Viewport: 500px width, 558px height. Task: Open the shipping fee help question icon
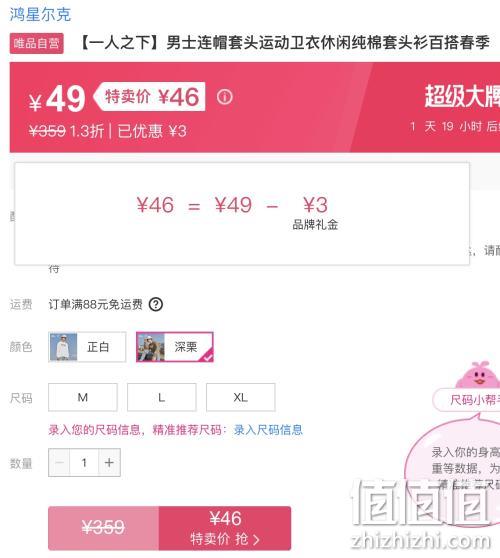click(x=156, y=305)
